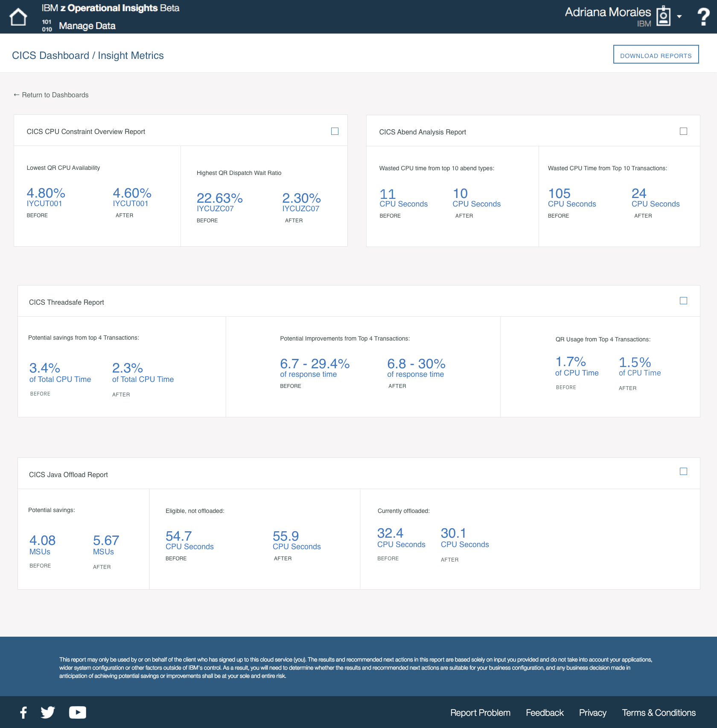Open user profile badge icon
Image resolution: width=717 pixels, height=728 pixels.
click(663, 16)
